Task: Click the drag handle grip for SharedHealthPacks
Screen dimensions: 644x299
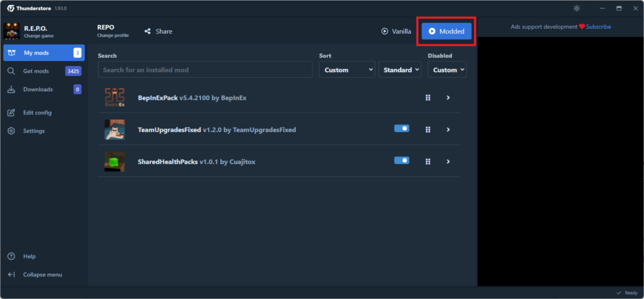Action: tap(428, 161)
